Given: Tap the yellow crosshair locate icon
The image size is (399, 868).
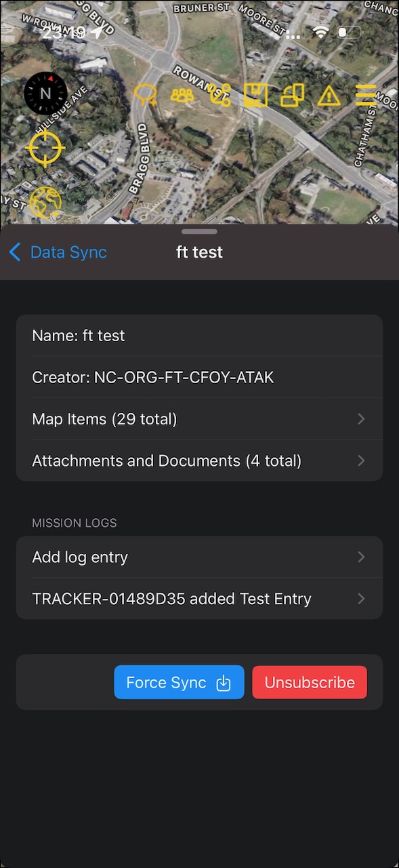Looking at the screenshot, I should tap(45, 148).
